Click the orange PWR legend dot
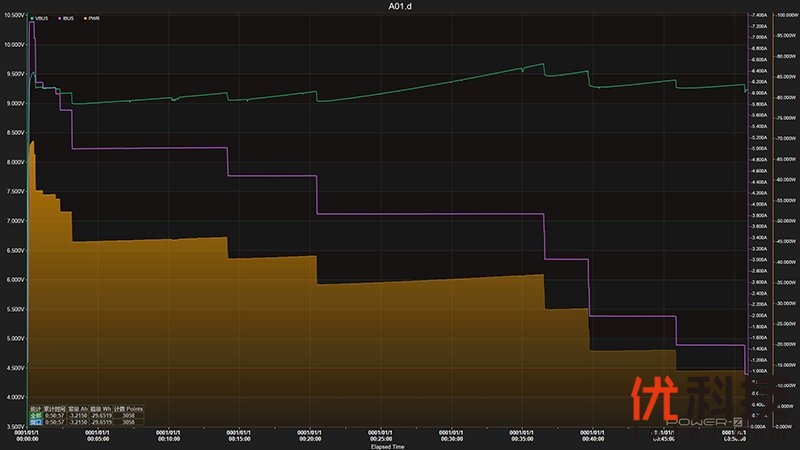Viewport: 800px width, 450px height. pyautogui.click(x=84, y=18)
